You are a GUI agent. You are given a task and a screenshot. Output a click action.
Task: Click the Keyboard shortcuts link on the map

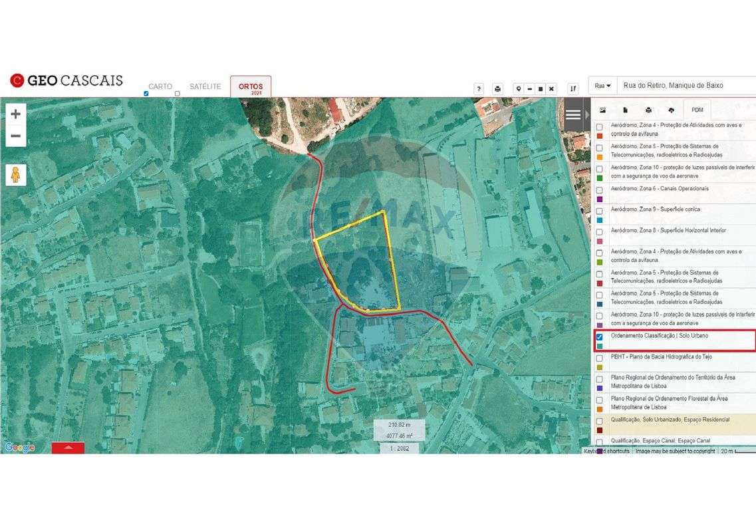[606, 451]
